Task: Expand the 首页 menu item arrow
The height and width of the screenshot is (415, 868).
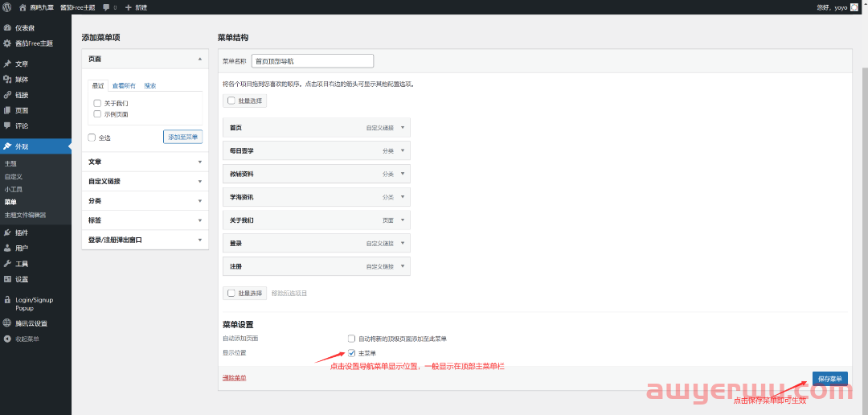Action: tap(403, 127)
